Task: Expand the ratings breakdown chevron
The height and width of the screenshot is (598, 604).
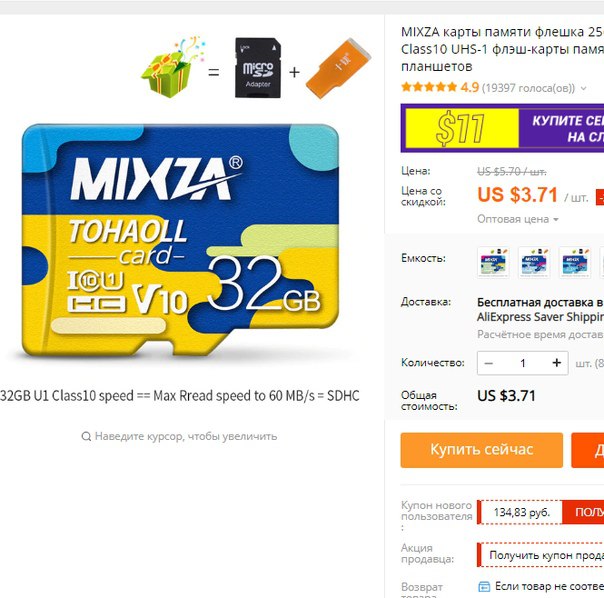Action: 584,88
